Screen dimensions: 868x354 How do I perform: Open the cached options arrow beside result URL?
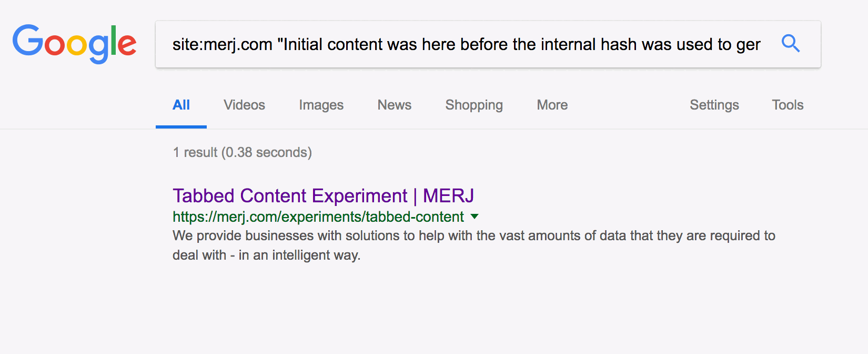[475, 217]
